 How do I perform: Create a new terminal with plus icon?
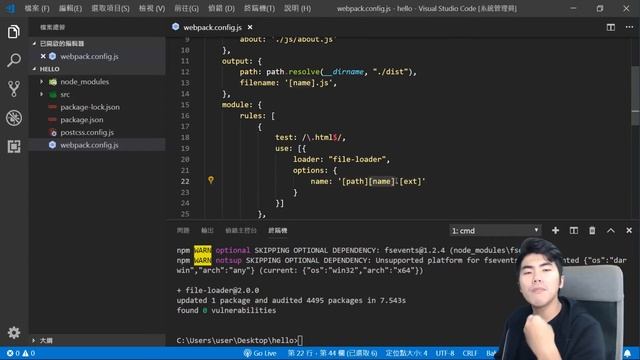tap(555, 231)
